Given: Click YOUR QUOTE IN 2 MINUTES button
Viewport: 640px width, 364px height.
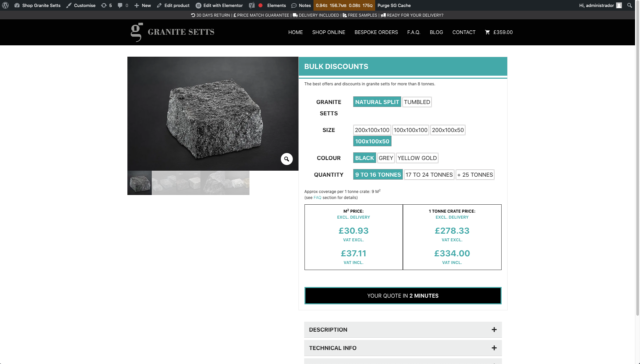Looking at the screenshot, I should [403, 296].
